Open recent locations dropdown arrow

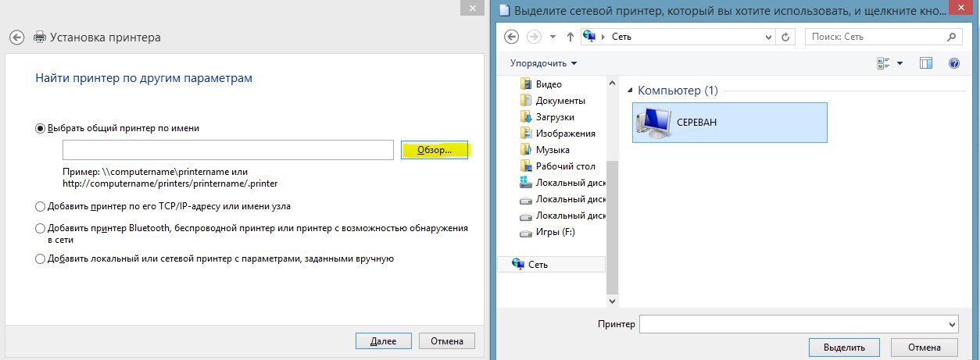tap(553, 37)
